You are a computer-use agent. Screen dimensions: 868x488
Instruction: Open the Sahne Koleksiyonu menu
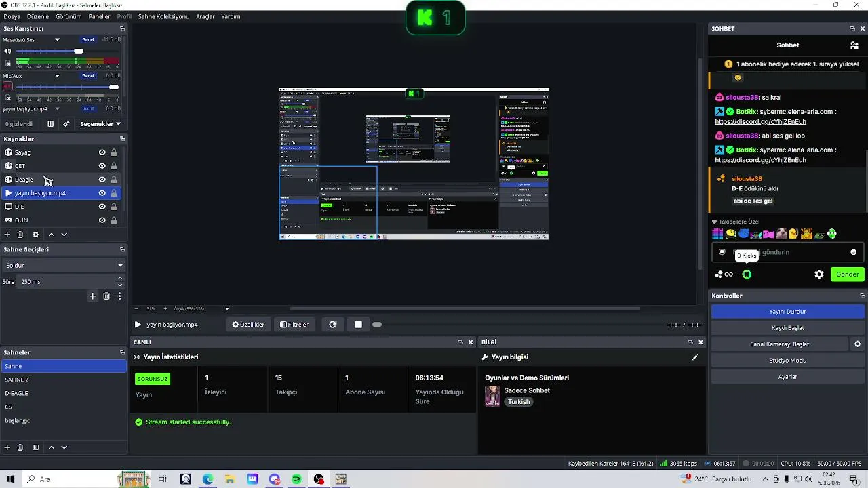[x=163, y=16]
